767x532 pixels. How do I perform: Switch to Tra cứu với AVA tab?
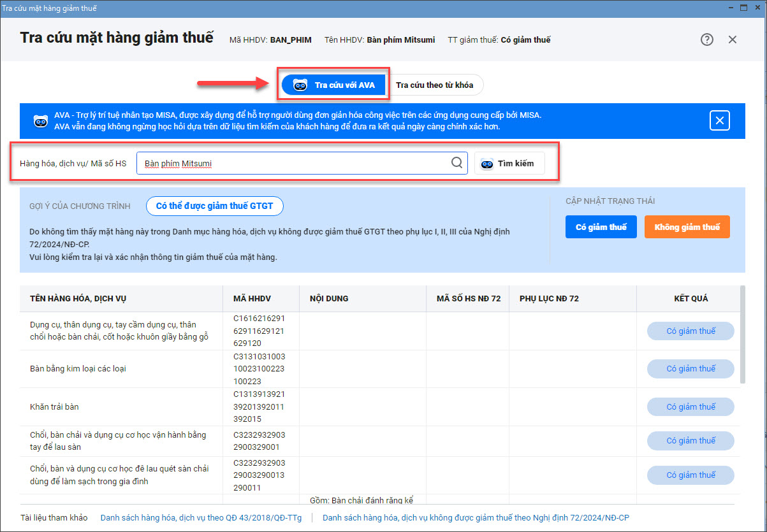click(334, 85)
